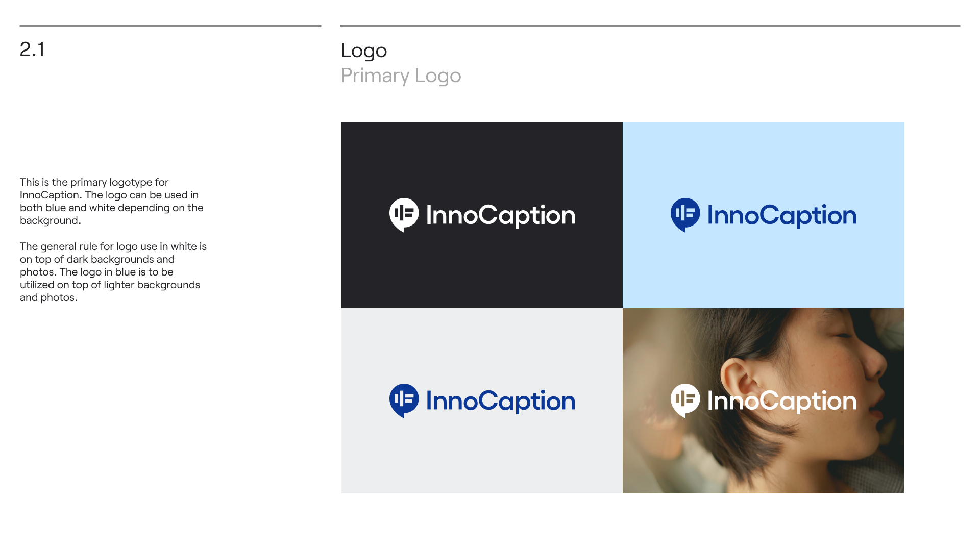Click the blue speech-bubble icon on light blue panel
The image size is (980, 551).
click(x=685, y=215)
